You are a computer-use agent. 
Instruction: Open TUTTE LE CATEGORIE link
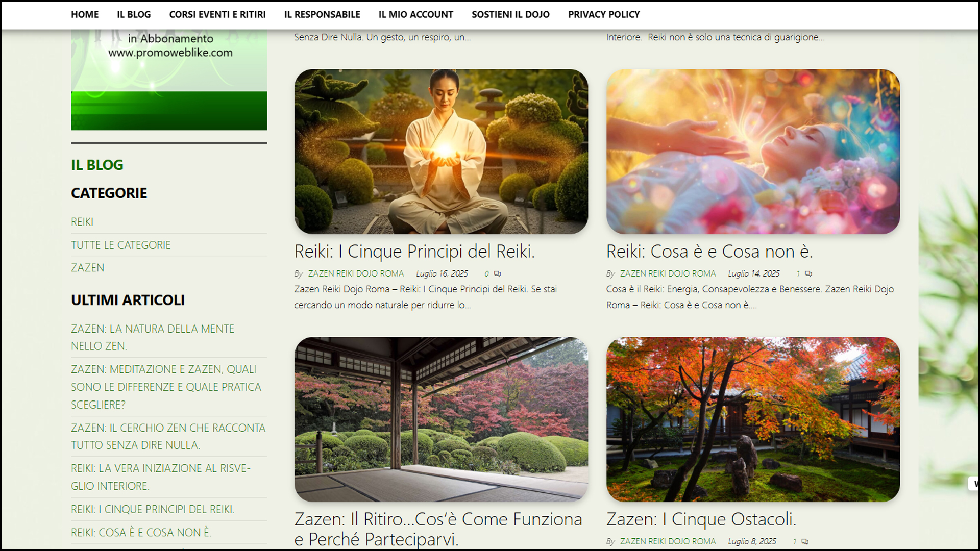click(121, 245)
